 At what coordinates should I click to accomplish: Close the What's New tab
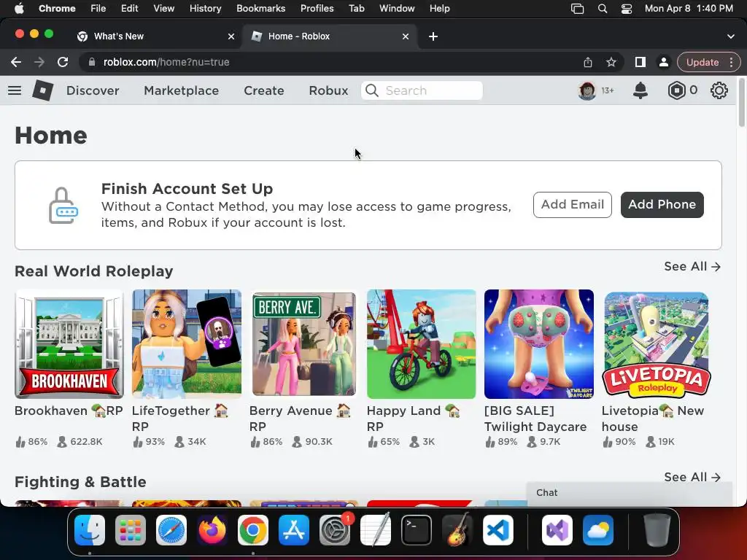[231, 36]
